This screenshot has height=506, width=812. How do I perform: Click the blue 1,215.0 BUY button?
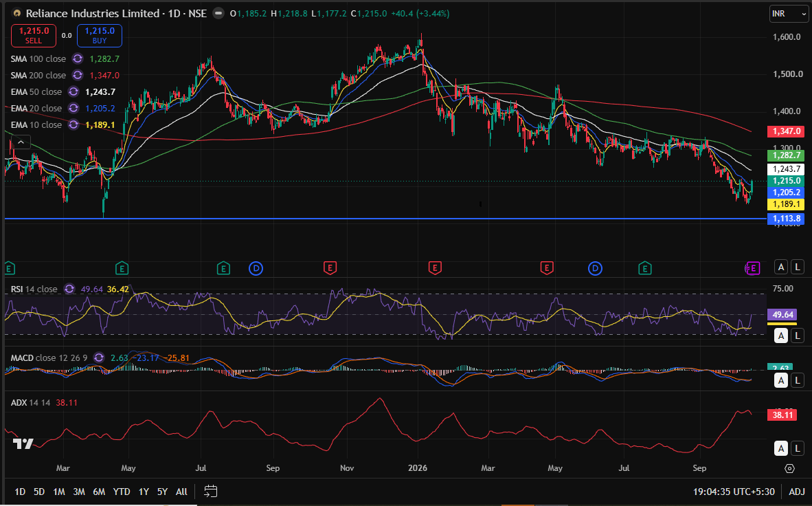100,35
